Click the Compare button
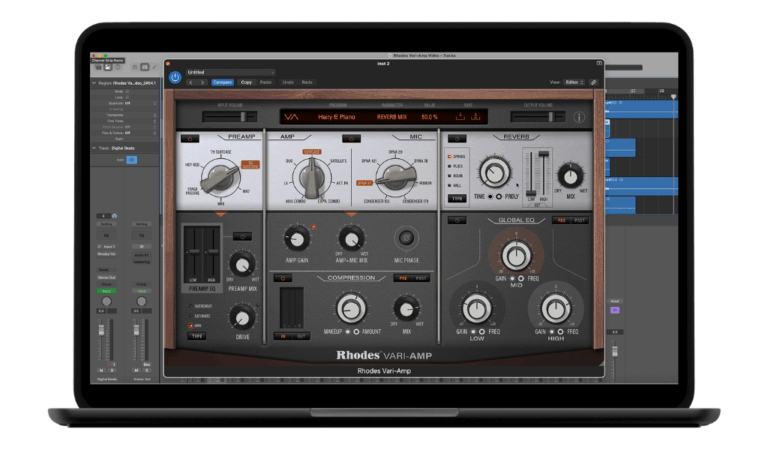Screen dimensions: 768x450 pyautogui.click(x=222, y=82)
